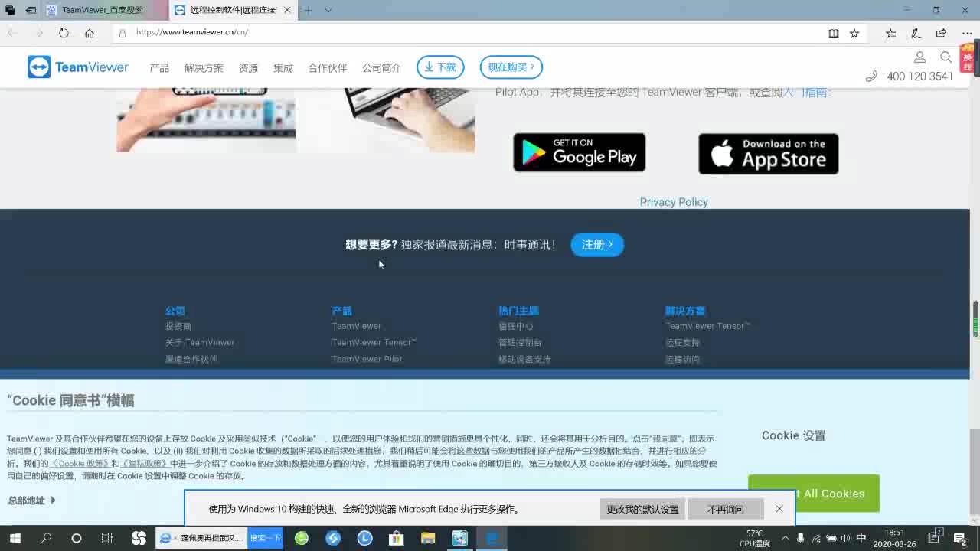Viewport: 980px width, 551px height.
Task: Open reading view icon in address bar
Action: (834, 33)
